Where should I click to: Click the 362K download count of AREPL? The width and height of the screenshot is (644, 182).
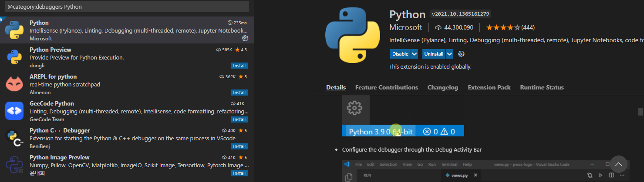227,77
